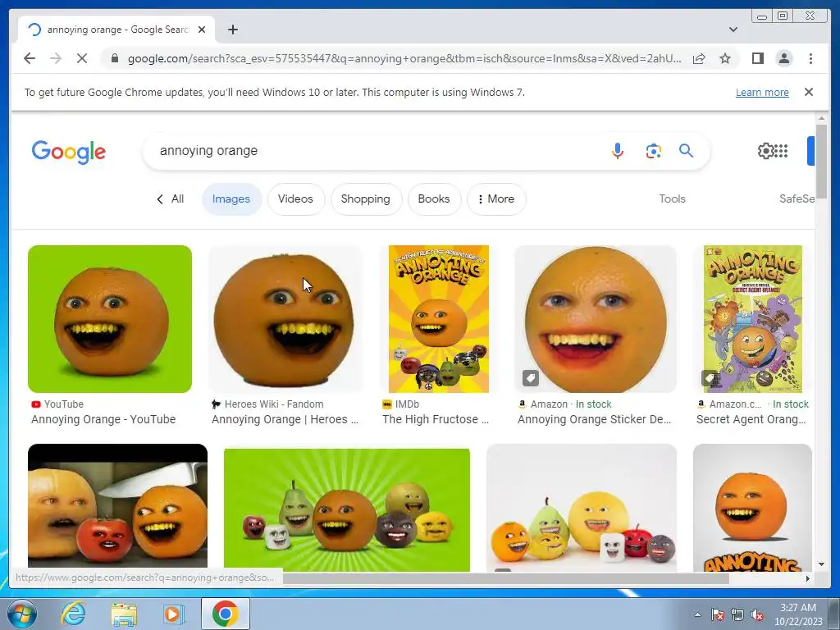Click product tag on Secret Agent cover

(710, 378)
